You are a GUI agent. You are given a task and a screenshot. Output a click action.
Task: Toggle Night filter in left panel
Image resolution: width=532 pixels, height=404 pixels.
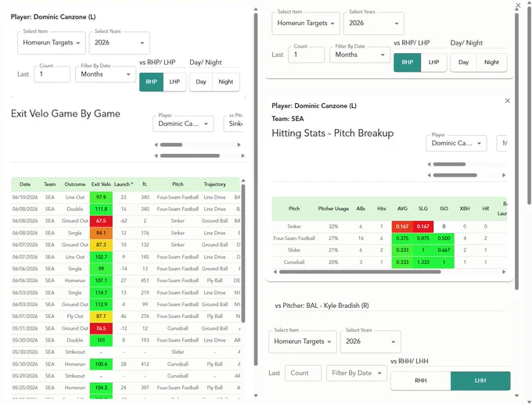[225, 82]
